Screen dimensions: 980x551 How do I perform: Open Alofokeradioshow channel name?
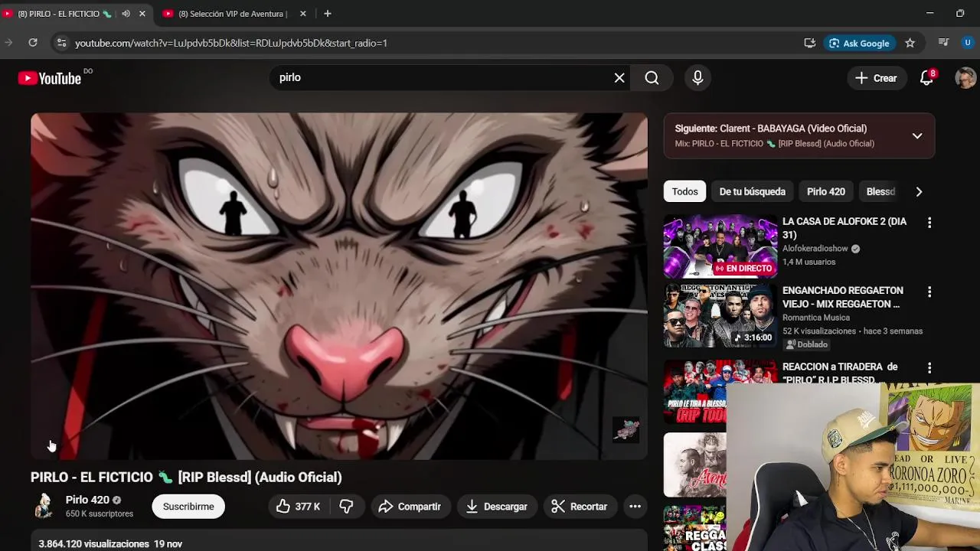[815, 249]
